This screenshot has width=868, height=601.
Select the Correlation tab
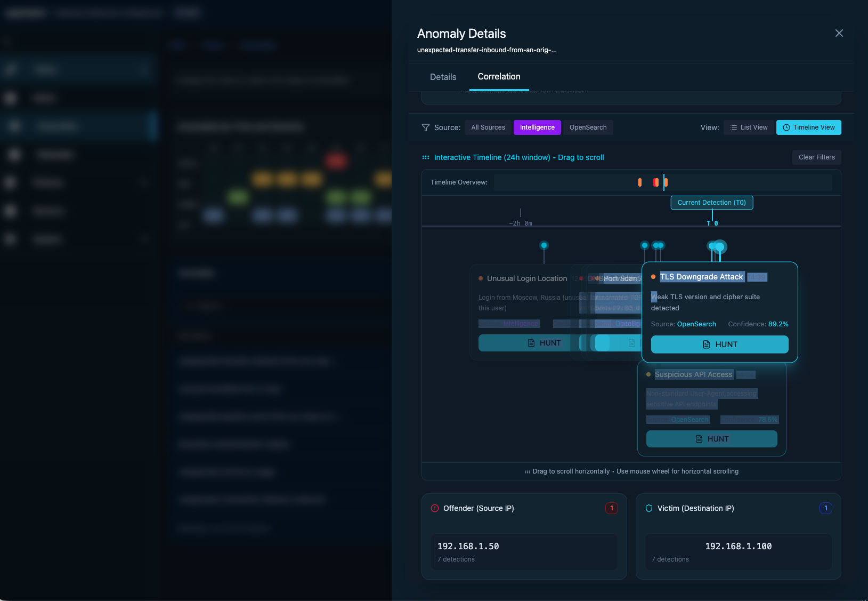498,77
